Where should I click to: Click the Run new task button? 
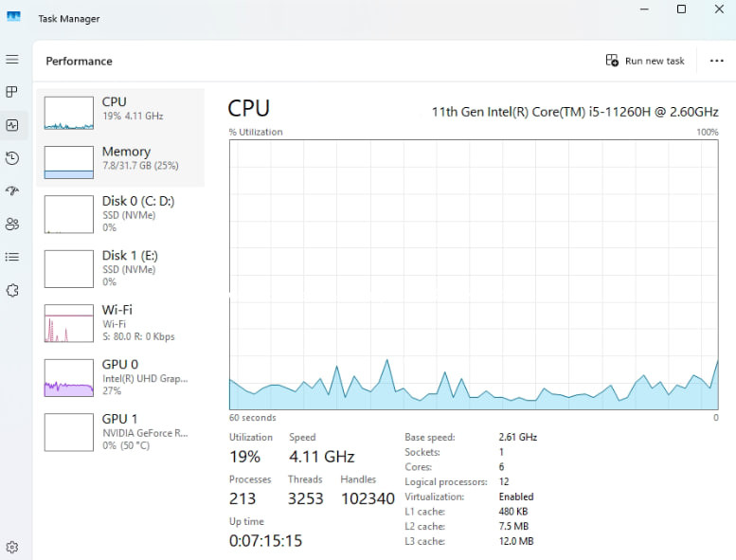click(645, 61)
